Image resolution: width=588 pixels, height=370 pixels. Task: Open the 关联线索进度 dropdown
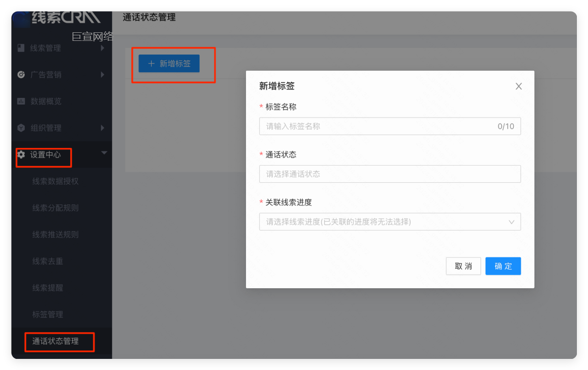pos(389,222)
